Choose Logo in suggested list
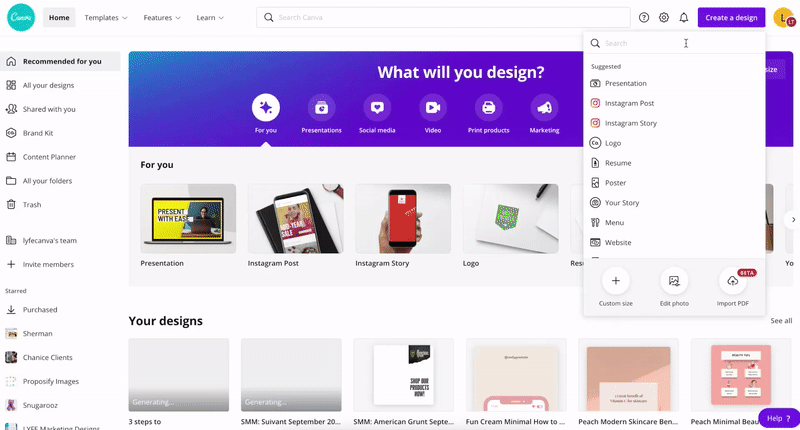Viewport: 800px width, 430px height. tap(674, 143)
